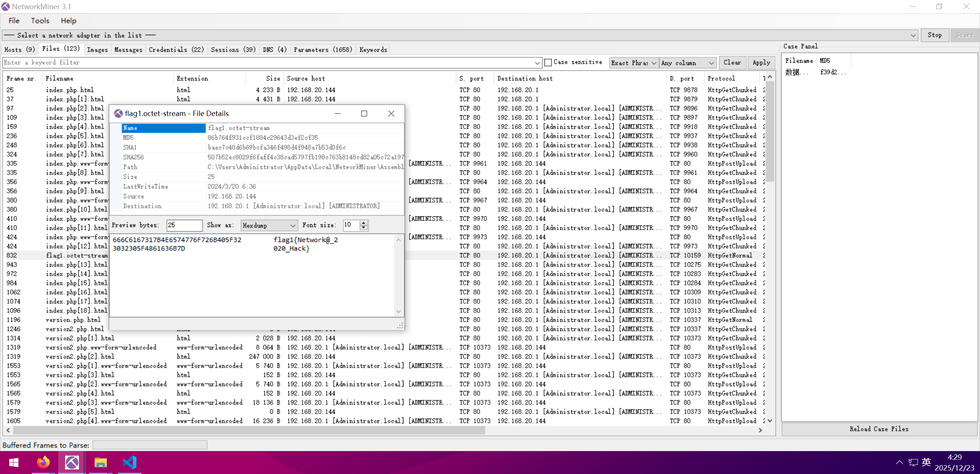Switch to the Parameters (1658) tab
Screen dimensions: 980x474
(x=323, y=49)
